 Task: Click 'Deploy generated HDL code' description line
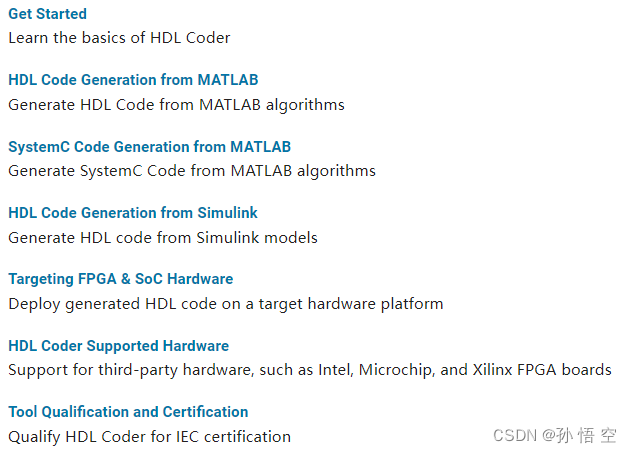(226, 304)
